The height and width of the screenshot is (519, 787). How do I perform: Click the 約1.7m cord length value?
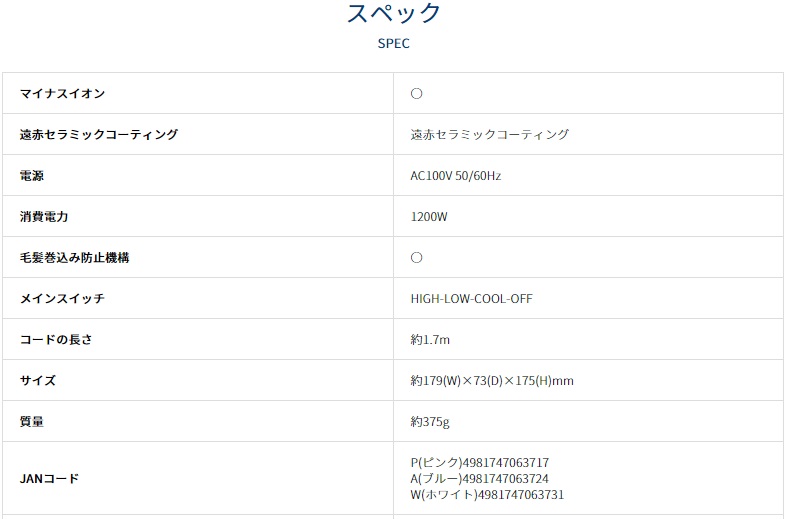pyautogui.click(x=430, y=339)
